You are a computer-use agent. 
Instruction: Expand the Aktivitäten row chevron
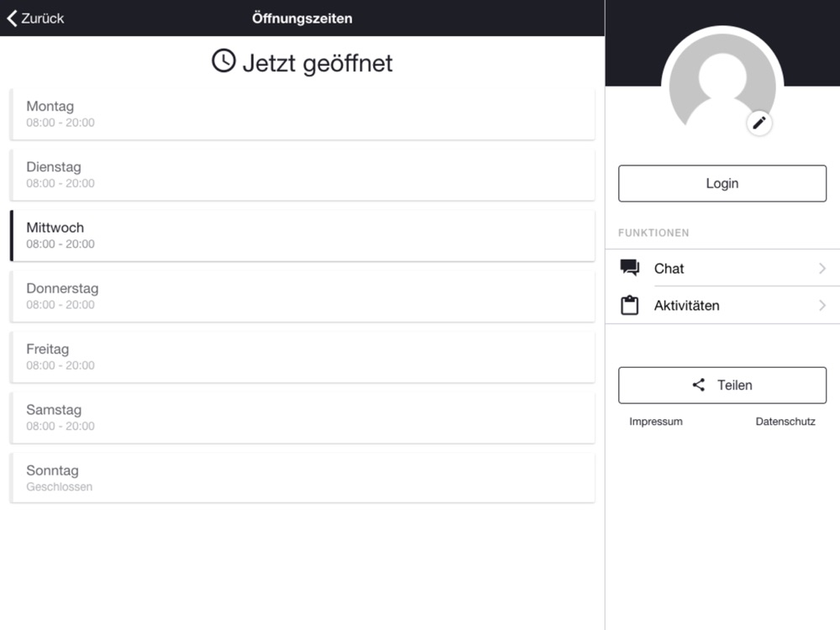tap(822, 306)
